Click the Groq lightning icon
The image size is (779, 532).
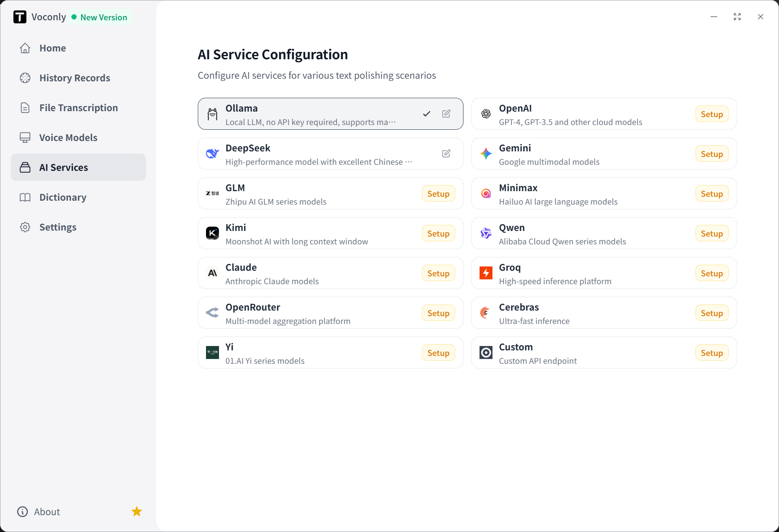486,273
